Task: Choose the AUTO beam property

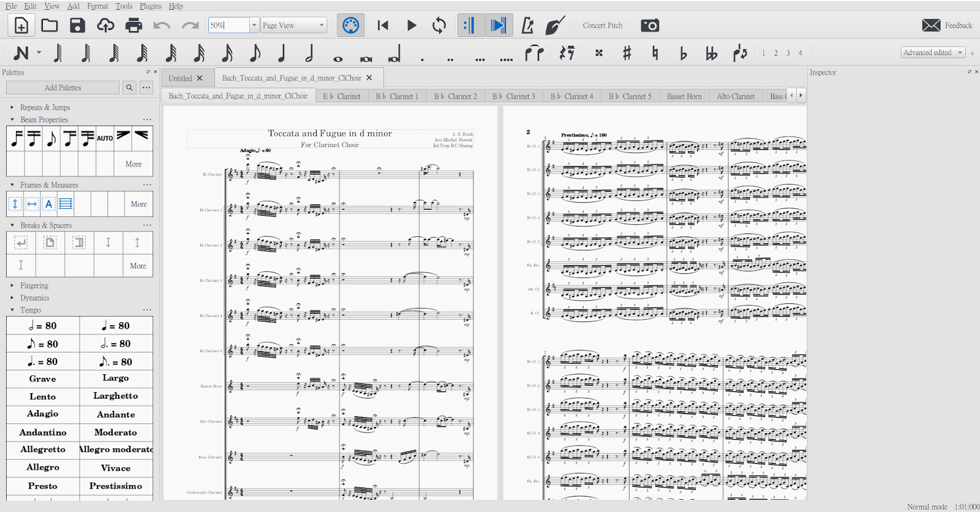Action: coord(105,138)
